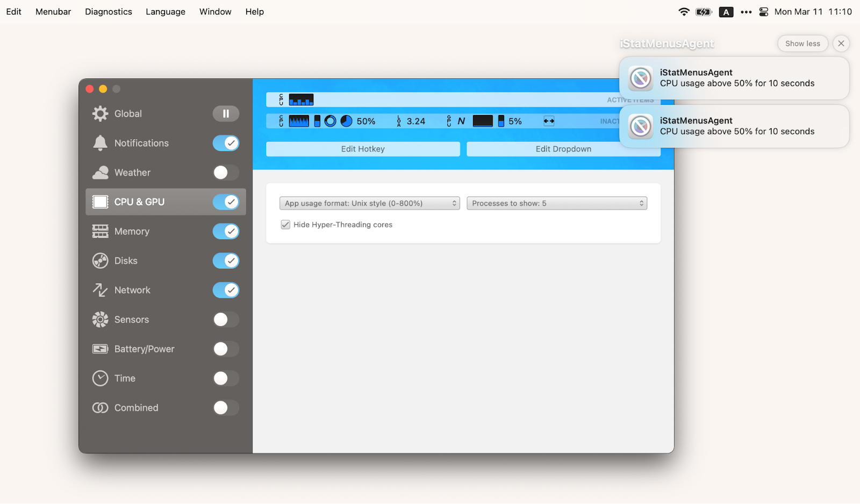
Task: Disable the Disks switch
Action: click(226, 261)
